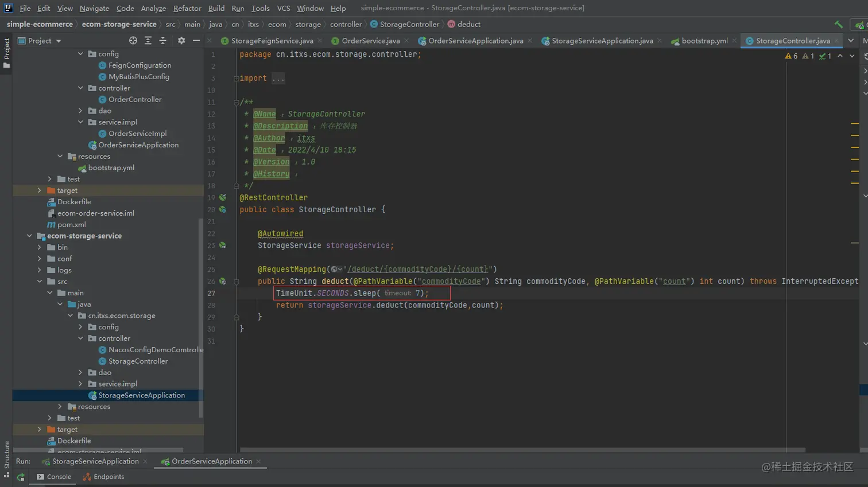Select OrderServiceImpl in the project tree

(x=137, y=134)
